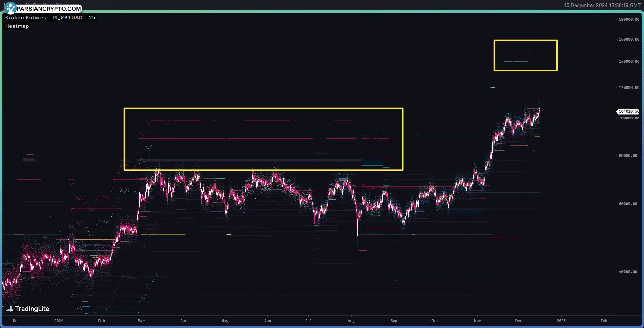
Task: Click the 100000.00 price axis label
Action: tap(629, 118)
